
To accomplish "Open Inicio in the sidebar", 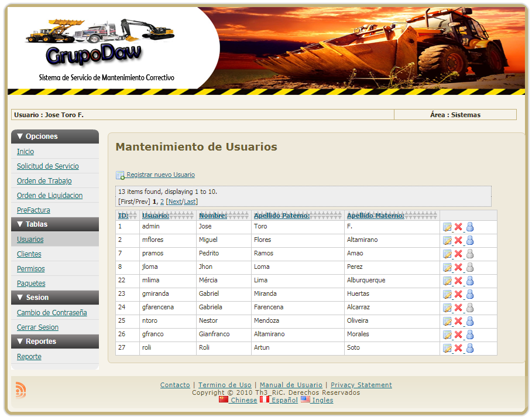I will (x=25, y=152).
